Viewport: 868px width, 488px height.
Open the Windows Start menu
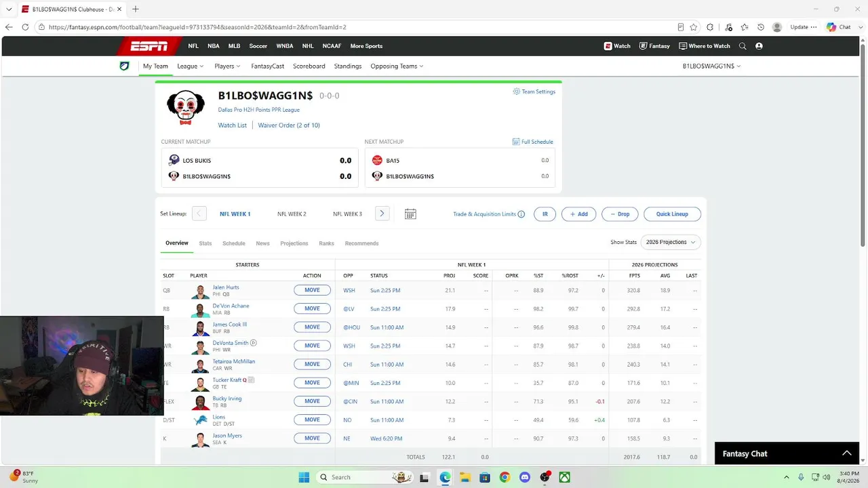[x=304, y=477]
